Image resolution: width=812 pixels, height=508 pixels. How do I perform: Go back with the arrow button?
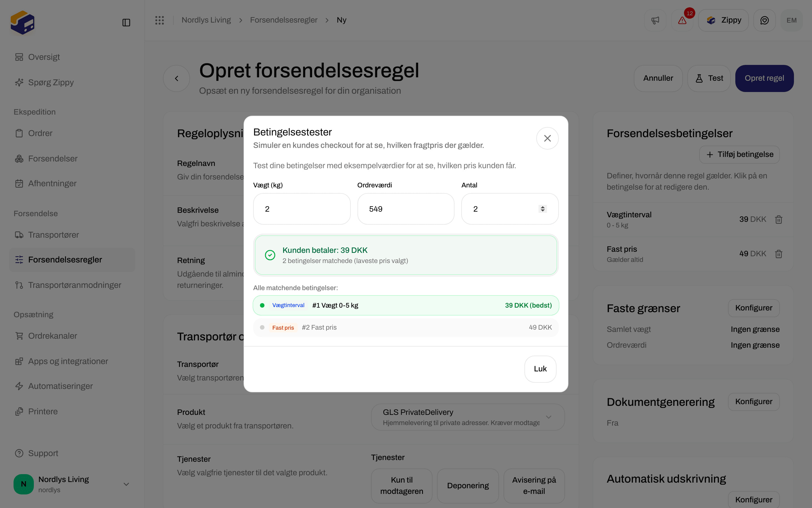[176, 78]
